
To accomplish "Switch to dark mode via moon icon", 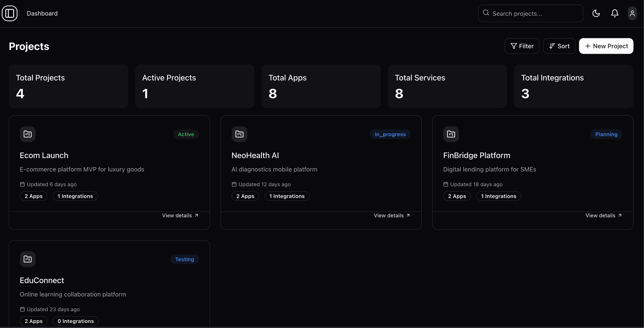I will (596, 13).
